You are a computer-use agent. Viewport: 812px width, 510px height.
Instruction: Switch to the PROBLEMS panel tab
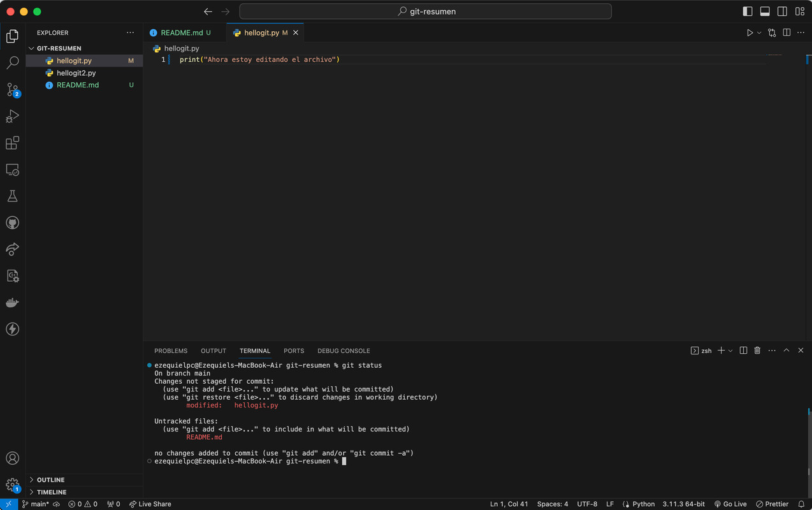pos(171,351)
